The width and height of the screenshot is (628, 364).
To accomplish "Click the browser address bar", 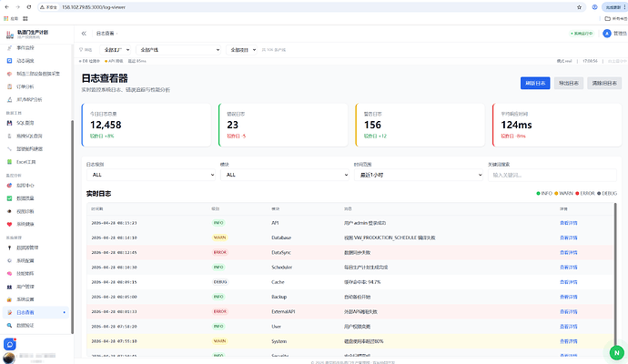I will pyautogui.click(x=312, y=7).
